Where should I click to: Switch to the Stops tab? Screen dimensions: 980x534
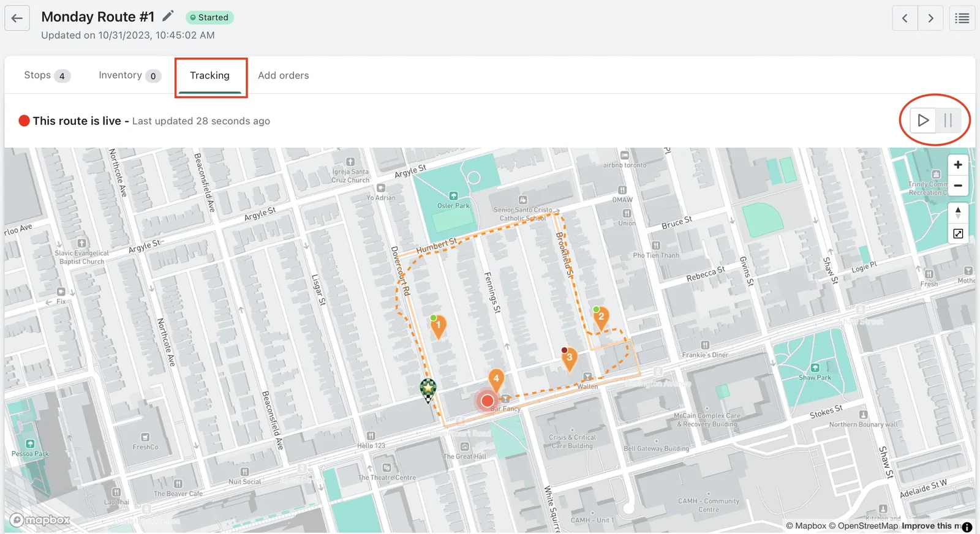(x=47, y=75)
